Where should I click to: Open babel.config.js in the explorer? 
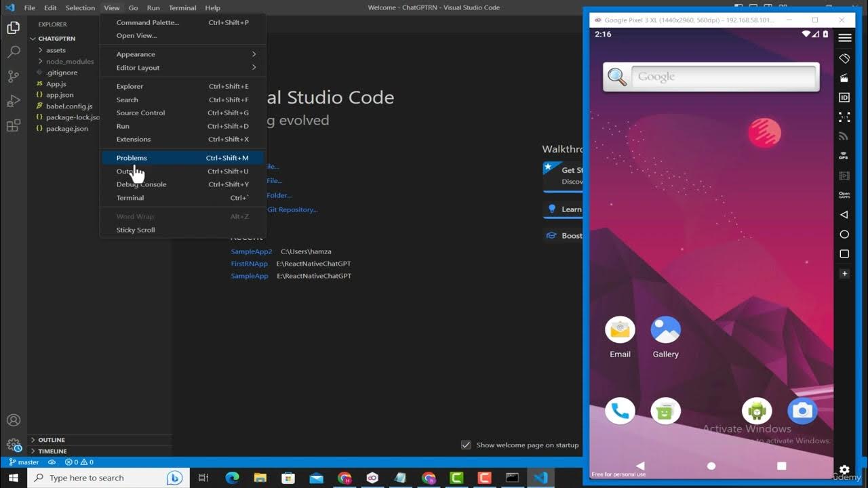pos(69,106)
